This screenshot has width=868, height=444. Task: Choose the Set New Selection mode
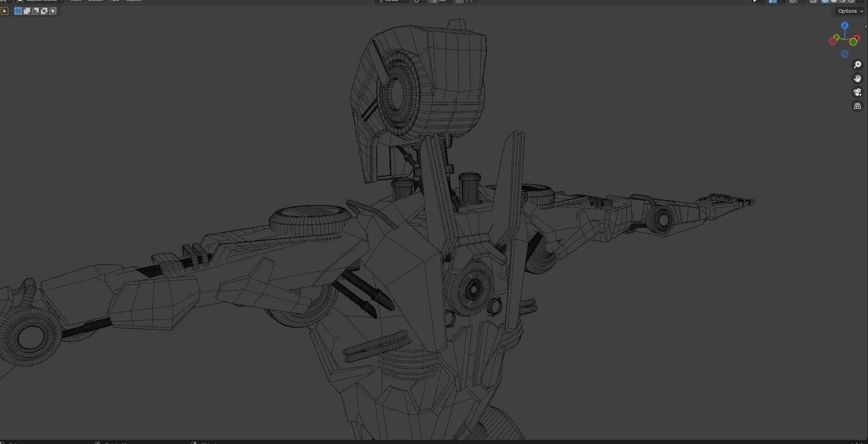pos(18,11)
